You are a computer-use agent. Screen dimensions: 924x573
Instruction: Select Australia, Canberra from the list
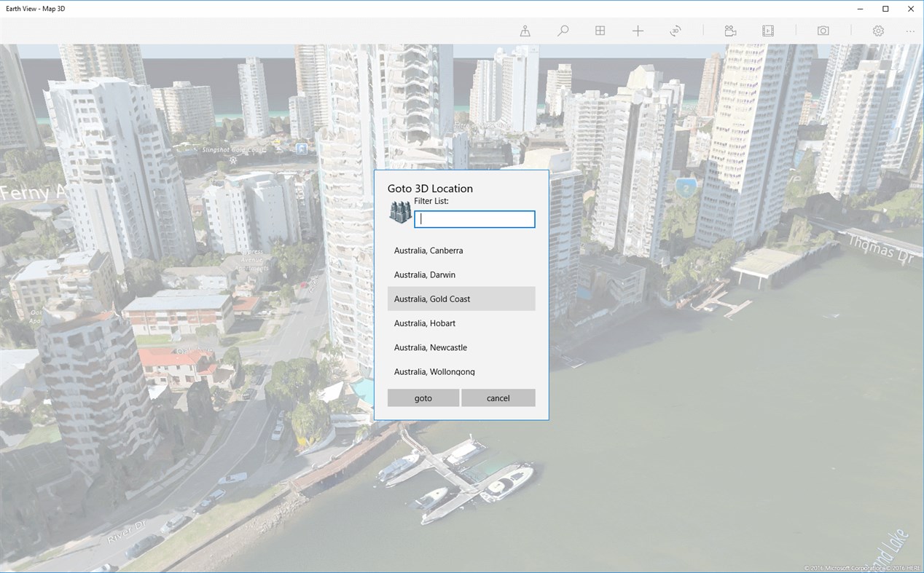tap(428, 250)
